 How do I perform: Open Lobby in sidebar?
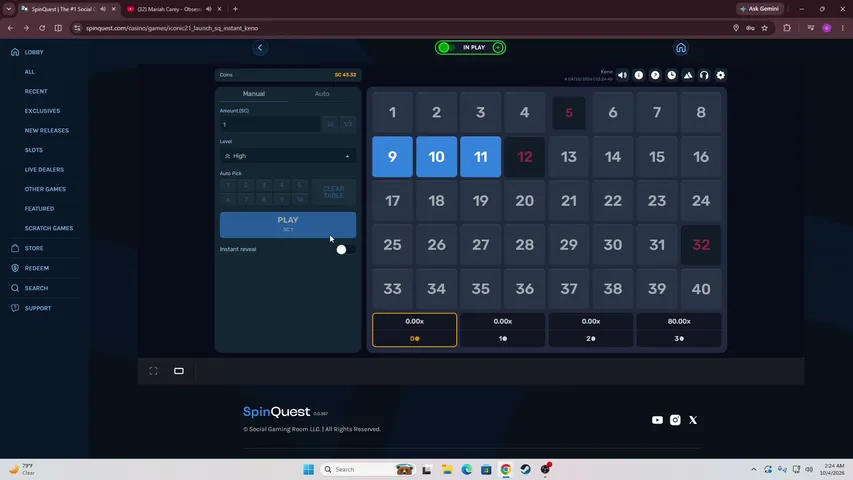34,52
